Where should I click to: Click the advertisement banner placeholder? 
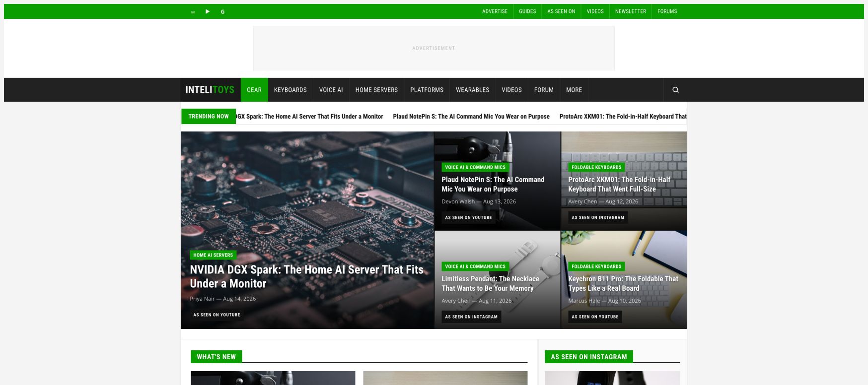[x=434, y=48]
